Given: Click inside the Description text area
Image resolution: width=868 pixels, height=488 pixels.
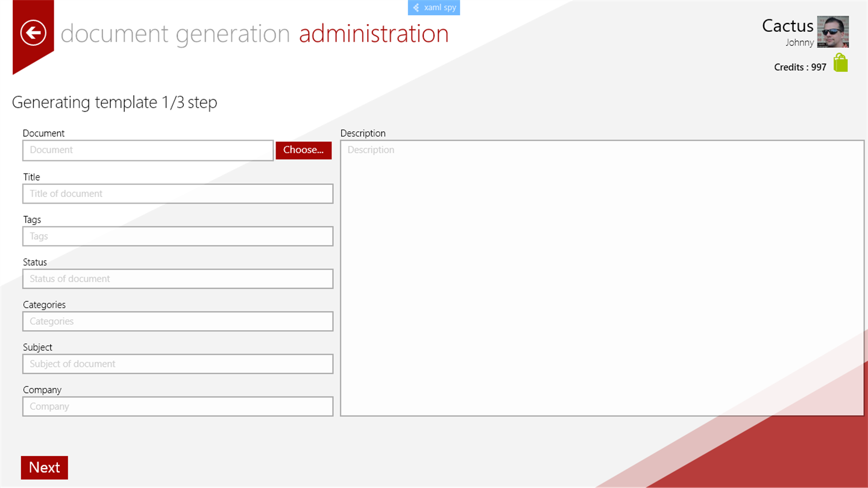Looking at the screenshot, I should click(x=602, y=278).
